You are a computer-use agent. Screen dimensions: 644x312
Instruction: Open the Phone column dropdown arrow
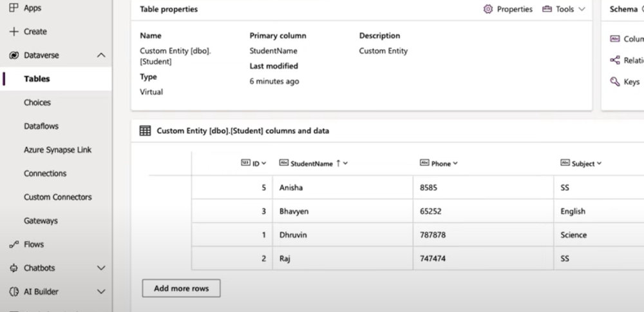point(455,163)
